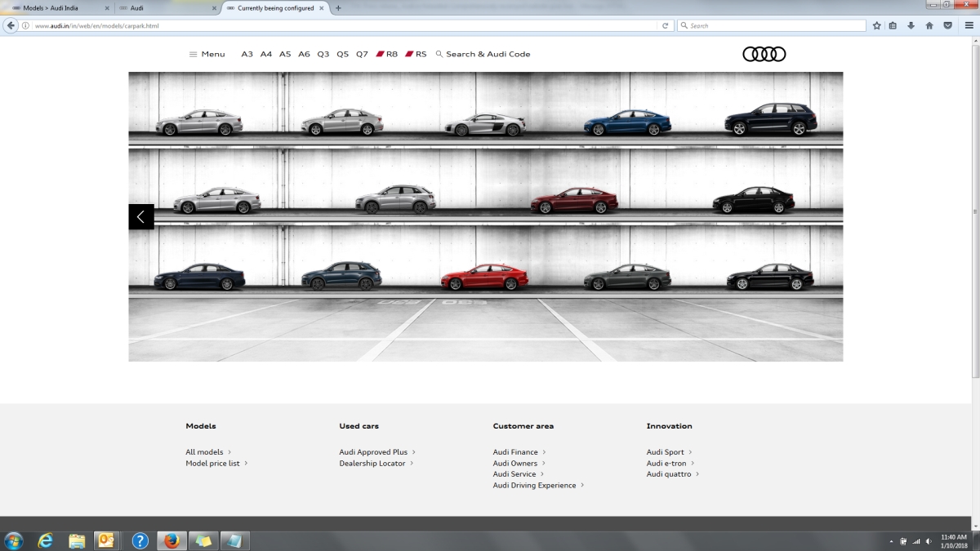The image size is (980, 551).
Task: Click the Audi four-rings logo
Action: click(x=764, y=54)
